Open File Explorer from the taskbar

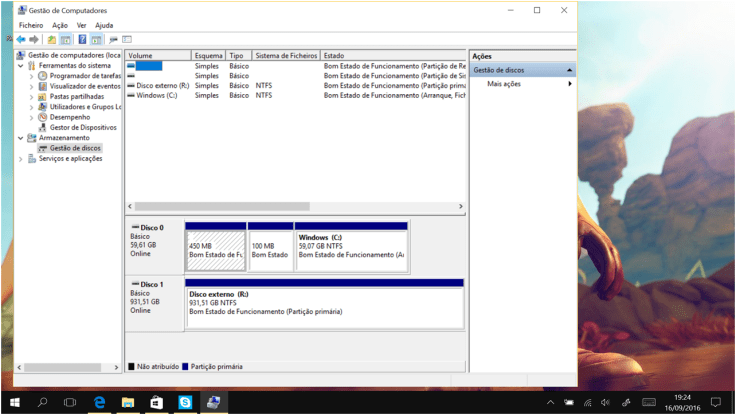[128, 402]
